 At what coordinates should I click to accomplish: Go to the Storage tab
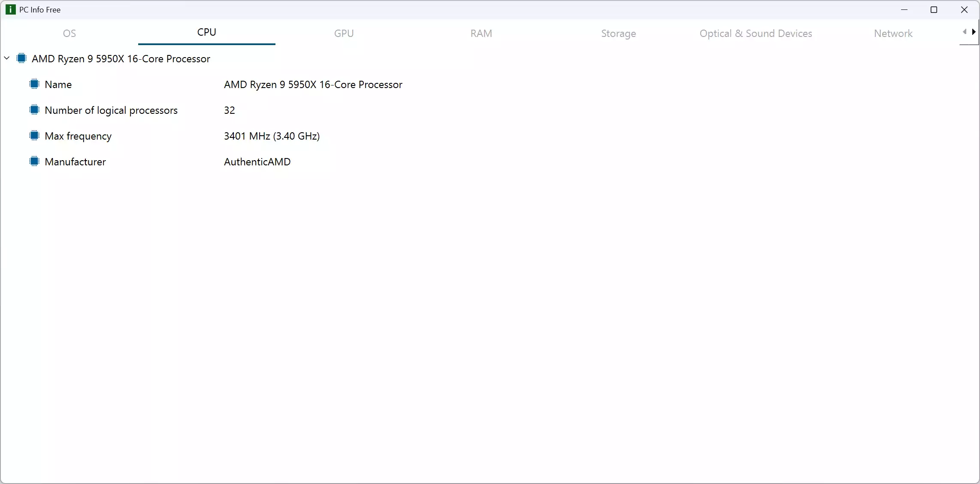[619, 33]
